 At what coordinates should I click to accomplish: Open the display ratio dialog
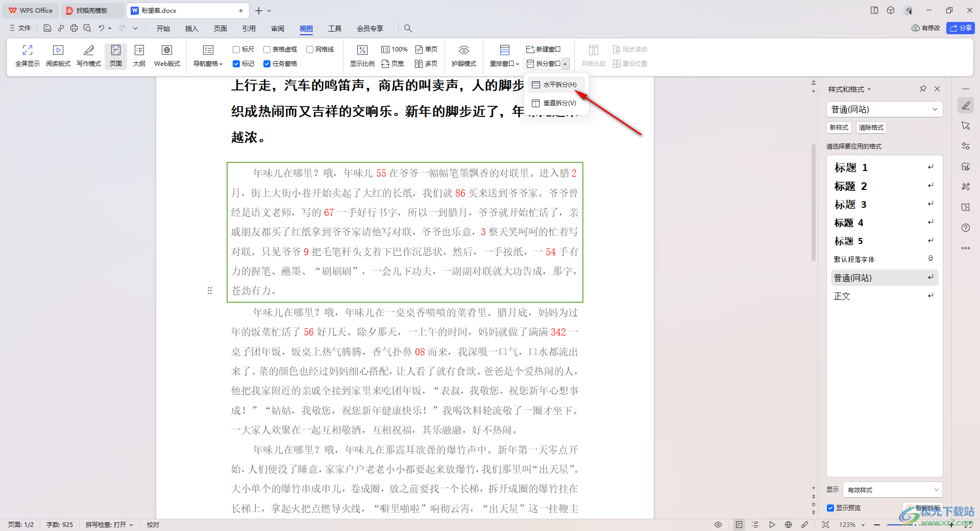[362, 56]
